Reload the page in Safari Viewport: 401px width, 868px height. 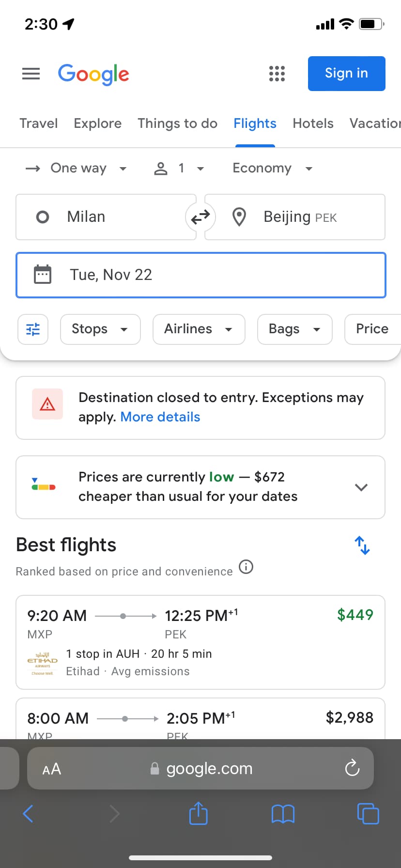pyautogui.click(x=352, y=768)
